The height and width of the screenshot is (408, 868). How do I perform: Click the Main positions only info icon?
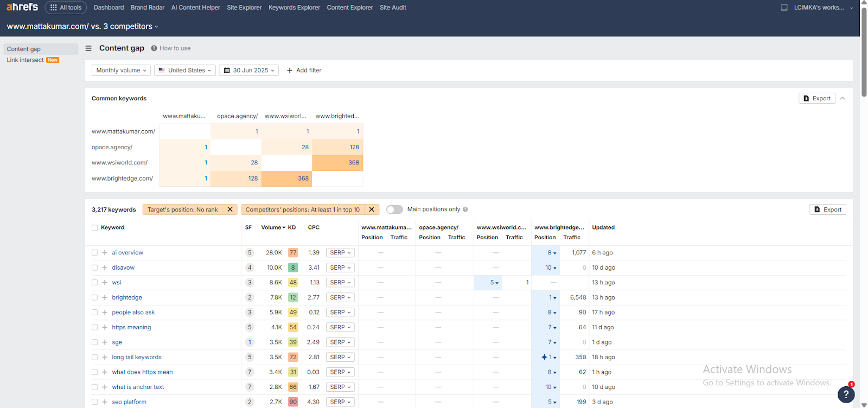pos(465,209)
